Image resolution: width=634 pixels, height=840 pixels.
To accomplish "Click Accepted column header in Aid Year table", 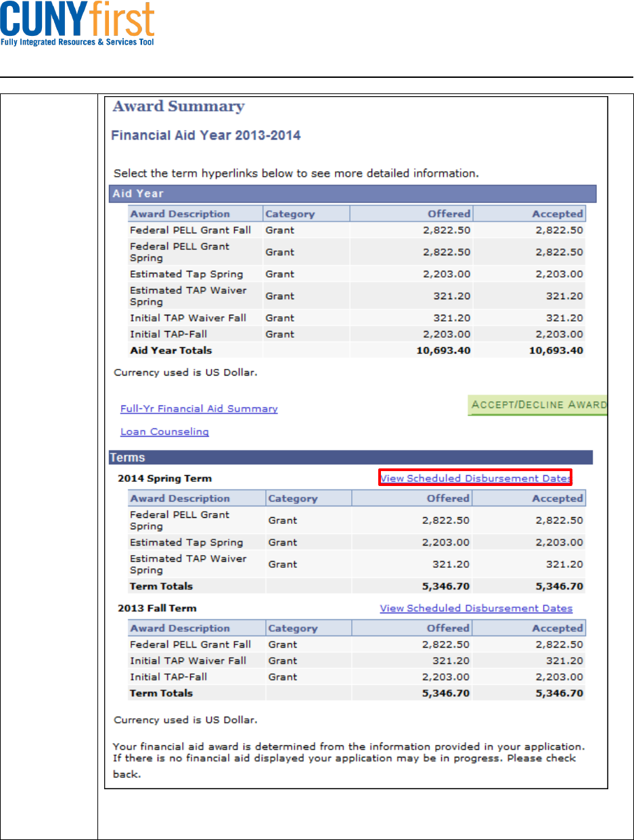I will click(530, 214).
